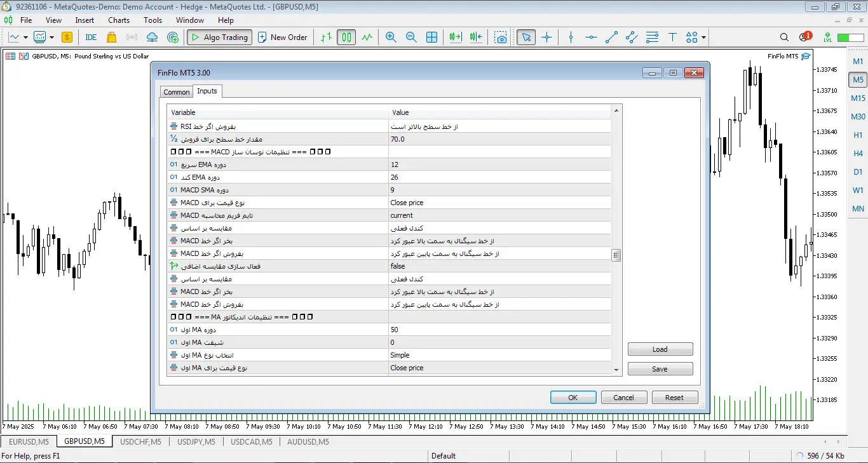Select the crosshair tool

[546, 37]
